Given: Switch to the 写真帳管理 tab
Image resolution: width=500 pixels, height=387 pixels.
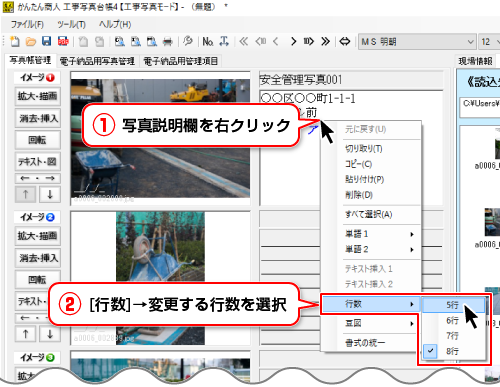Looking at the screenshot, I should pos(30,60).
